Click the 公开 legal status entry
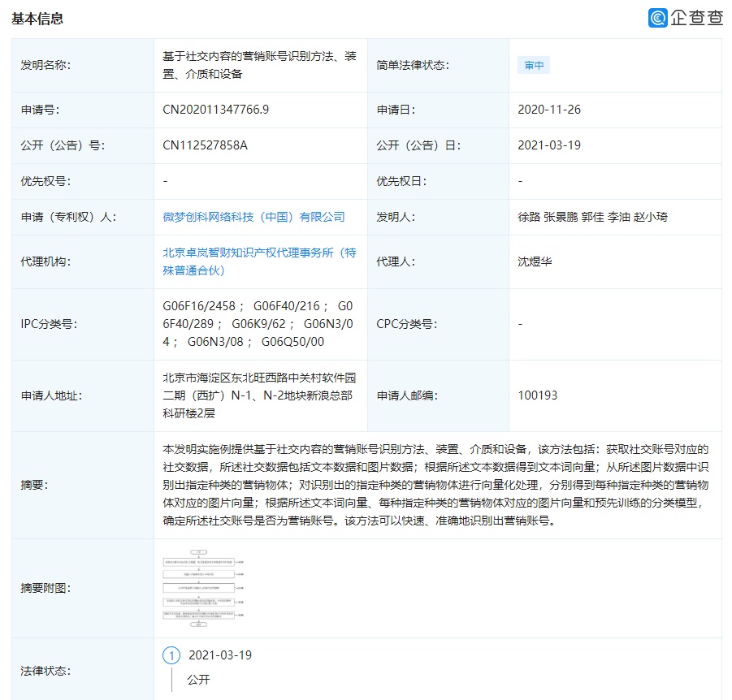The height and width of the screenshot is (700, 732). 198,679
